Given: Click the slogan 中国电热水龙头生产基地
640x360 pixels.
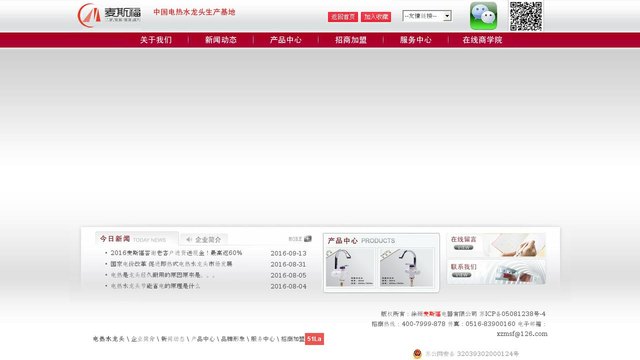Looking at the screenshot, I should (194, 12).
